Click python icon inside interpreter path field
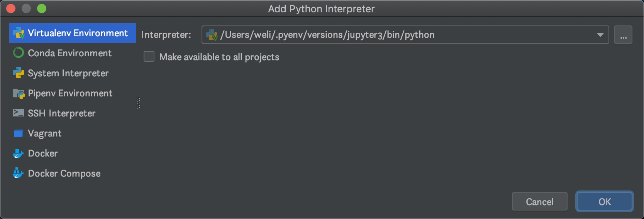 pyautogui.click(x=212, y=35)
